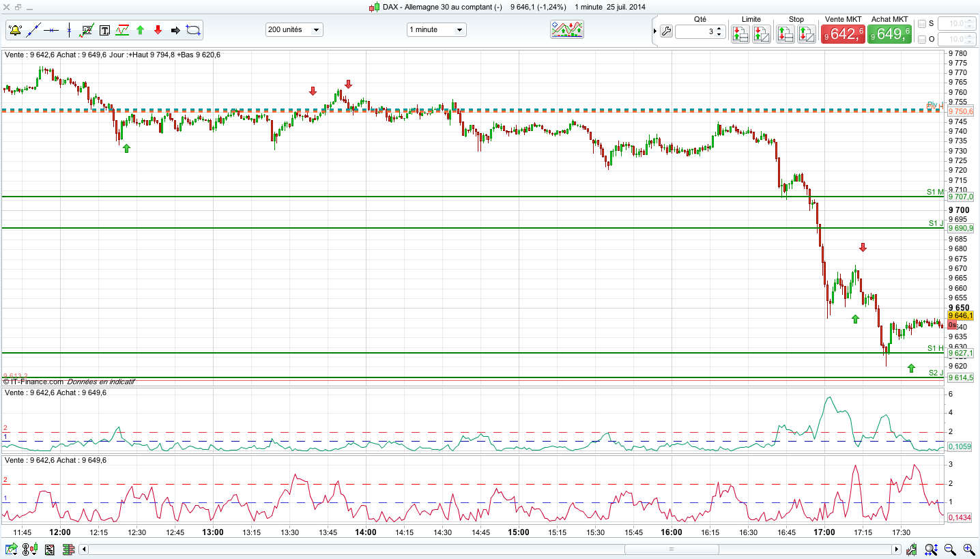Enable the S checkbox
This screenshot has height=559, width=980.
pyautogui.click(x=922, y=24)
